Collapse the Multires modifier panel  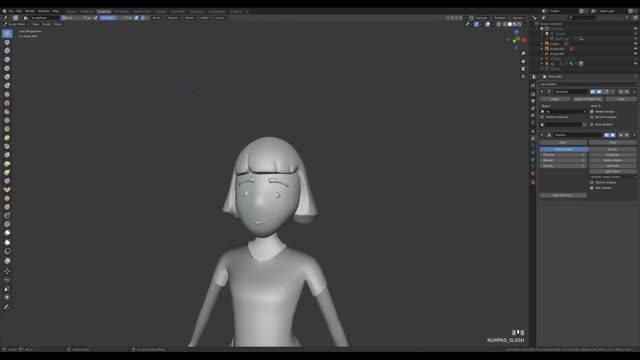[542, 135]
